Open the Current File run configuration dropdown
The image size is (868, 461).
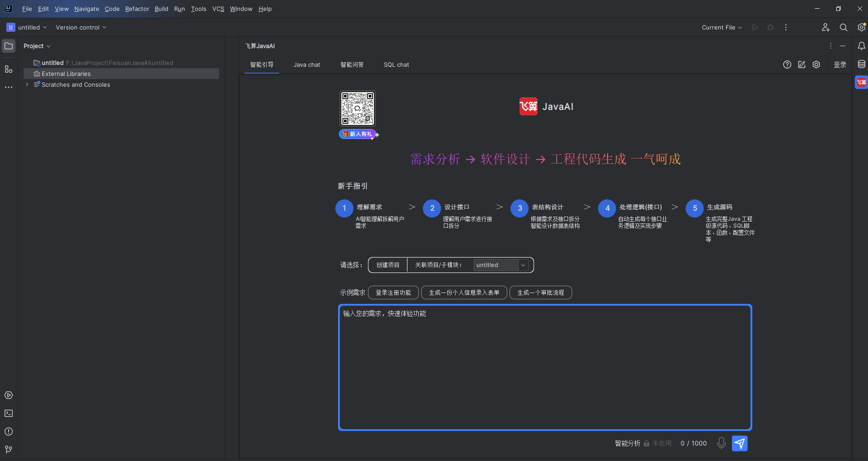[x=722, y=27]
